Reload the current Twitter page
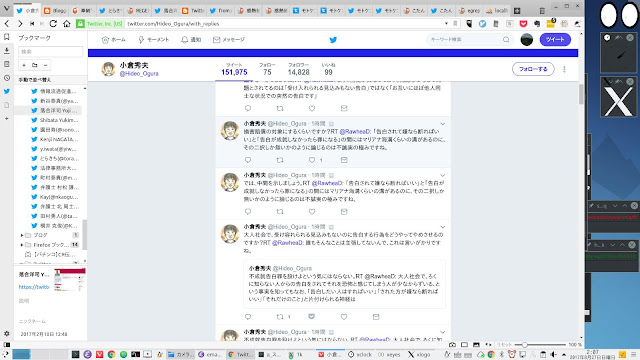Image resolution: width=640 pixels, height=360 pixels. click(x=53, y=24)
